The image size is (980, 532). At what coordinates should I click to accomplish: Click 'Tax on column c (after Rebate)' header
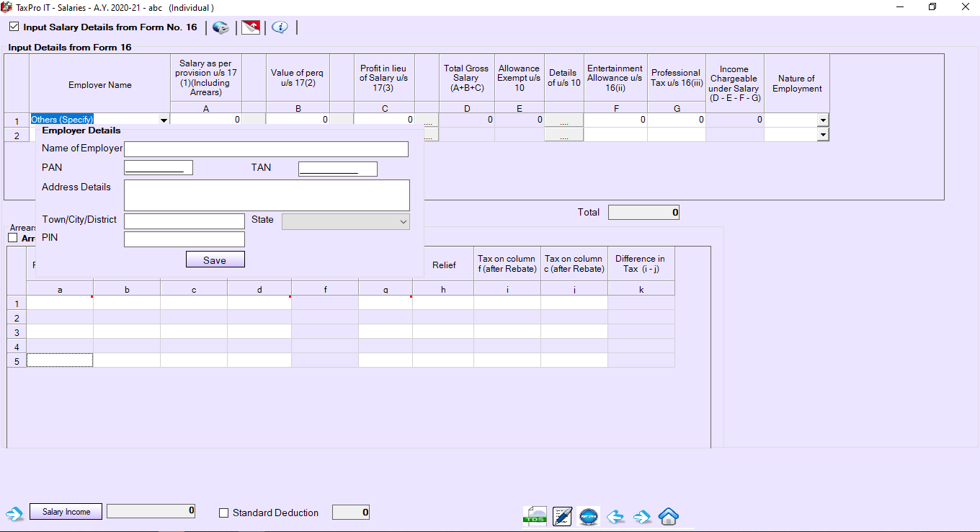[574, 264]
